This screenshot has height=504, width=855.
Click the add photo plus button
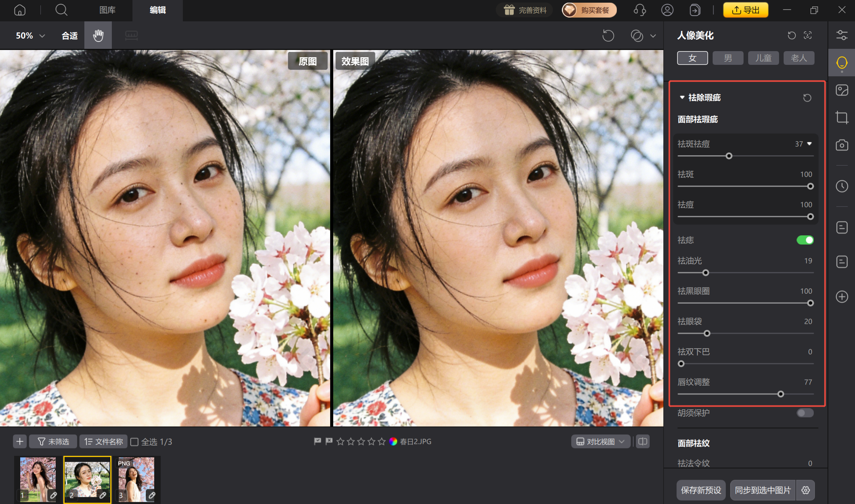(20, 441)
